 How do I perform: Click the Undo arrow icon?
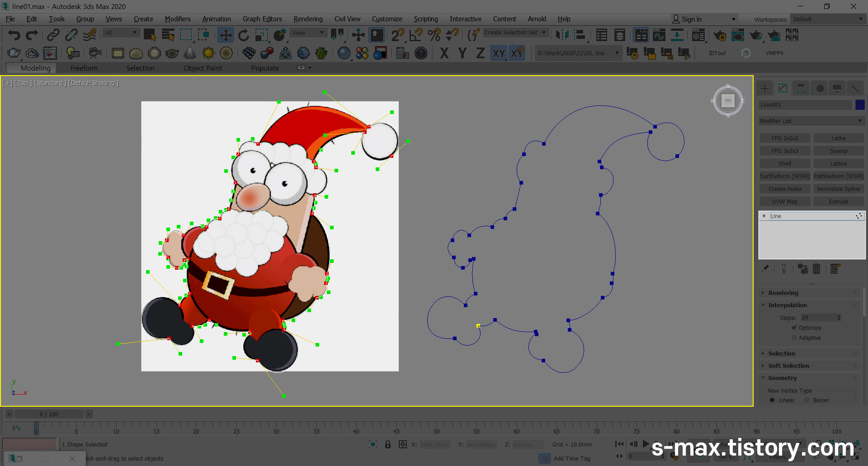[x=14, y=35]
